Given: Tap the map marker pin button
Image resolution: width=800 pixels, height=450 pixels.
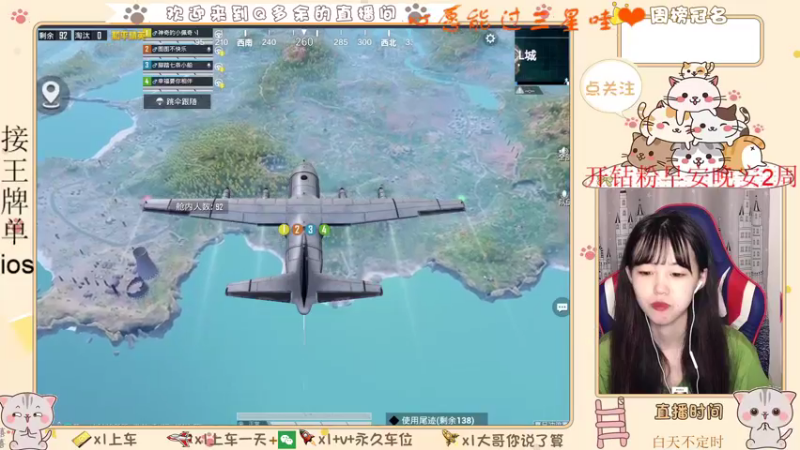Looking at the screenshot, I should pyautogui.click(x=51, y=94).
